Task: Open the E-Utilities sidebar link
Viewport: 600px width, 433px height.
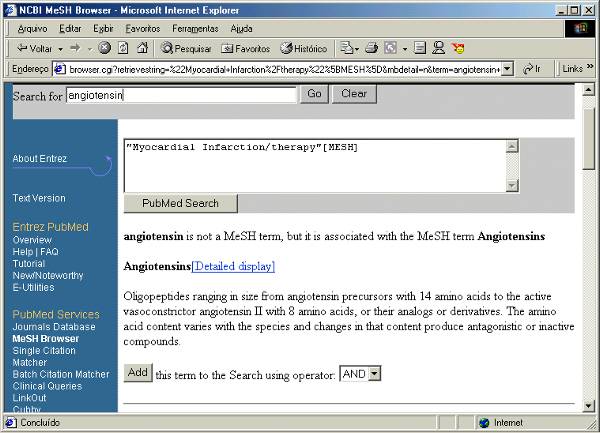Action: 33,287
